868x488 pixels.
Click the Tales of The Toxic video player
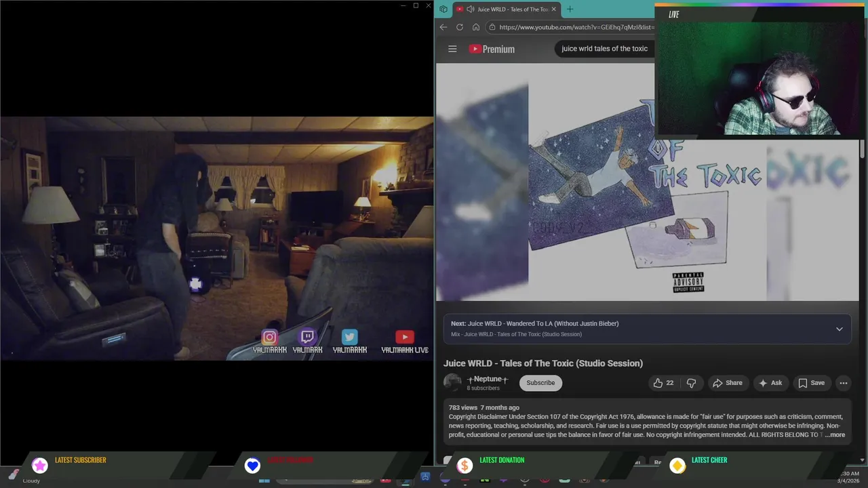click(x=647, y=182)
